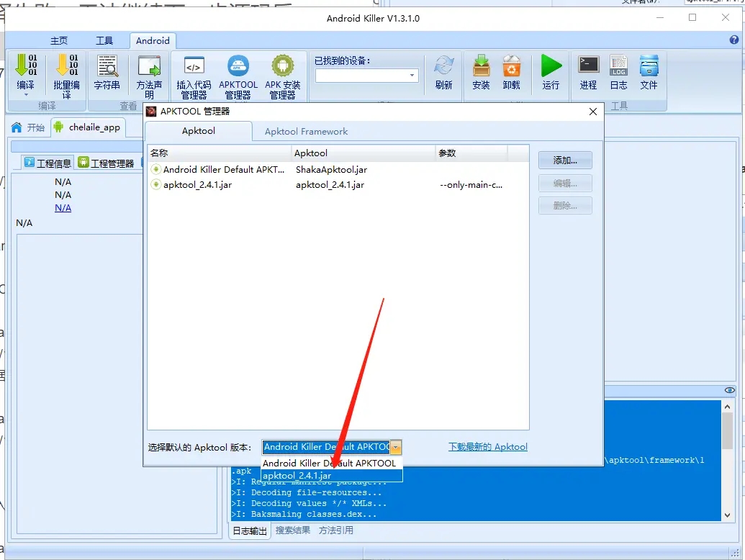Open the 工具 ribbon tab
The height and width of the screenshot is (560, 745).
tap(104, 41)
